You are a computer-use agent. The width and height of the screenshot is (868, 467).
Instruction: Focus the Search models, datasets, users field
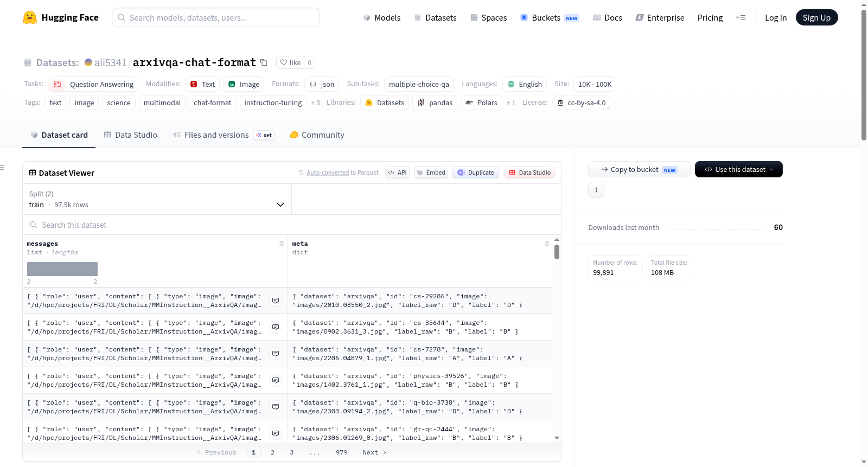216,17
